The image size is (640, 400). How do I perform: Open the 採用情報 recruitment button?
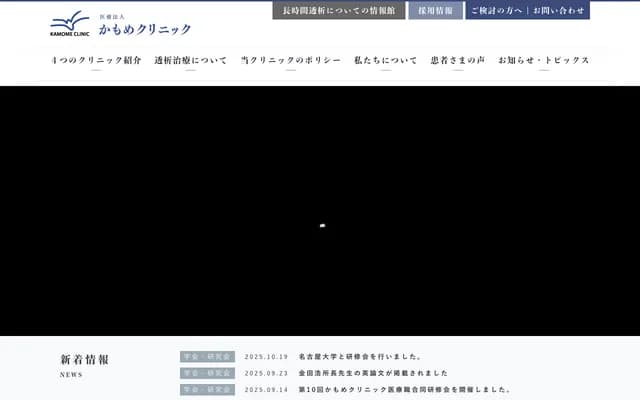coord(435,11)
